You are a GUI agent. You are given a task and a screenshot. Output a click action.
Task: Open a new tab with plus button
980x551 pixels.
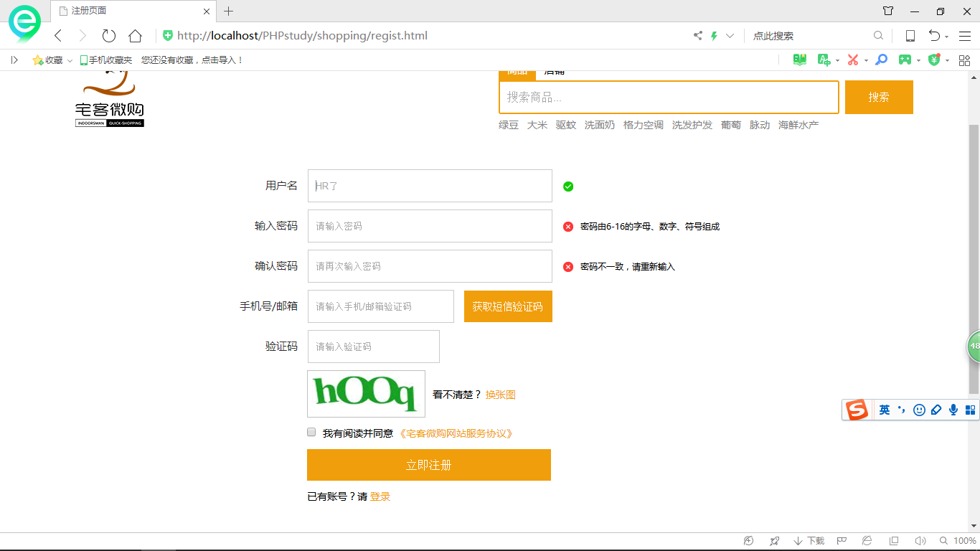tap(229, 11)
